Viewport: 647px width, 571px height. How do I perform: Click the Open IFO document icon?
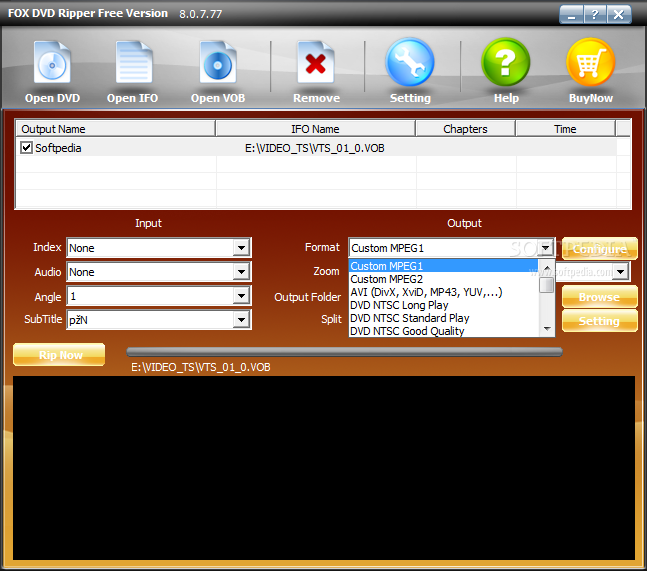click(x=134, y=63)
